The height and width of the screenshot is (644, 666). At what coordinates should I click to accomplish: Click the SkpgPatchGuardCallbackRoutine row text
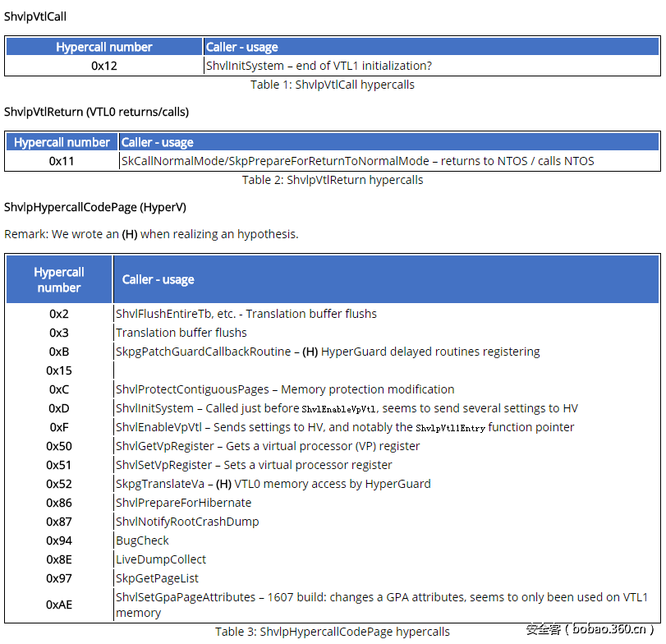328,352
